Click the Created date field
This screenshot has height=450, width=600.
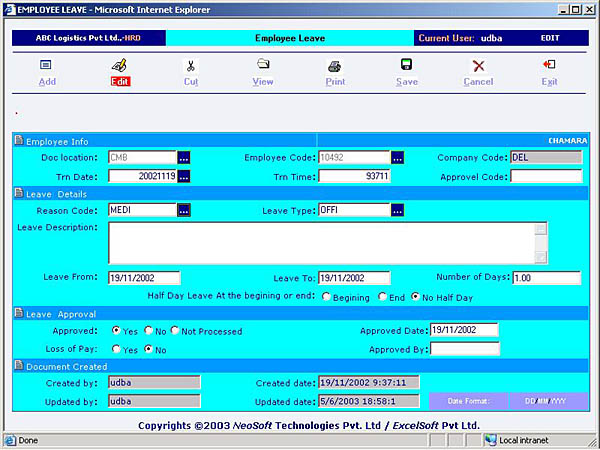[369, 382]
